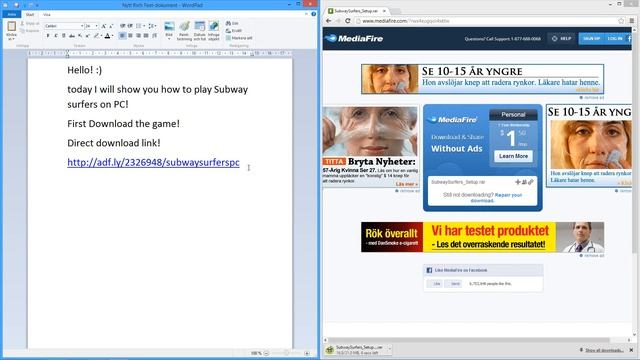Image resolution: width=640 pixels, height=360 pixels.
Task: Collapse the WordPad ribbon with the chevron
Action: (307, 14)
